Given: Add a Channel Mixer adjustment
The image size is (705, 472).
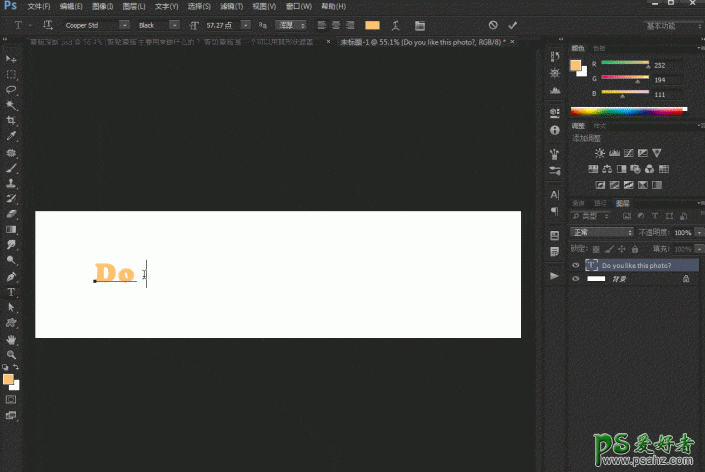Looking at the screenshot, I should click(x=649, y=169).
